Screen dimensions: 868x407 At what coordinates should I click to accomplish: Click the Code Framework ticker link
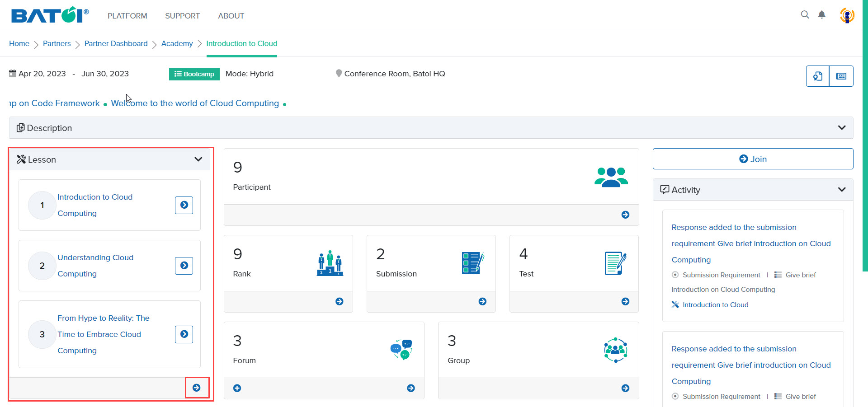(54, 103)
